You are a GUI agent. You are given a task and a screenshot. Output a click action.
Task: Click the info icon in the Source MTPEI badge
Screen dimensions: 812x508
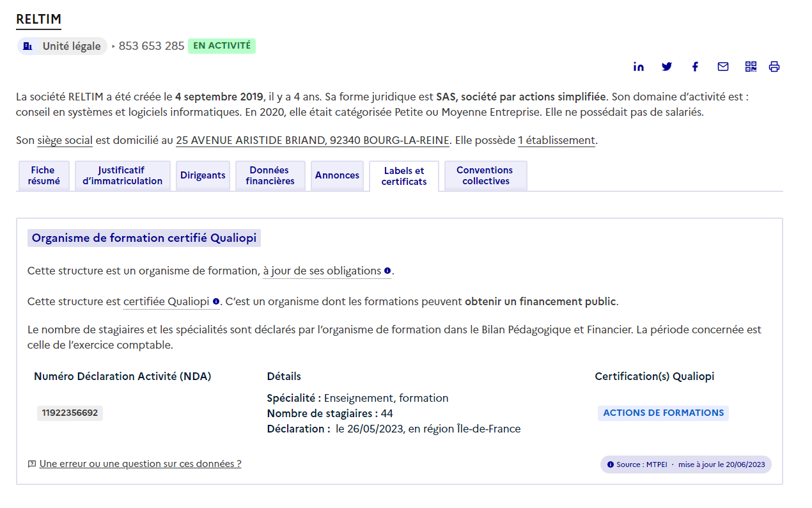point(611,464)
